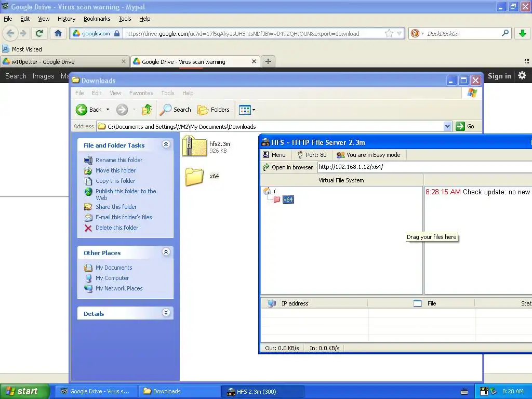Click Share this folder task
532x399 pixels.
tap(116, 207)
